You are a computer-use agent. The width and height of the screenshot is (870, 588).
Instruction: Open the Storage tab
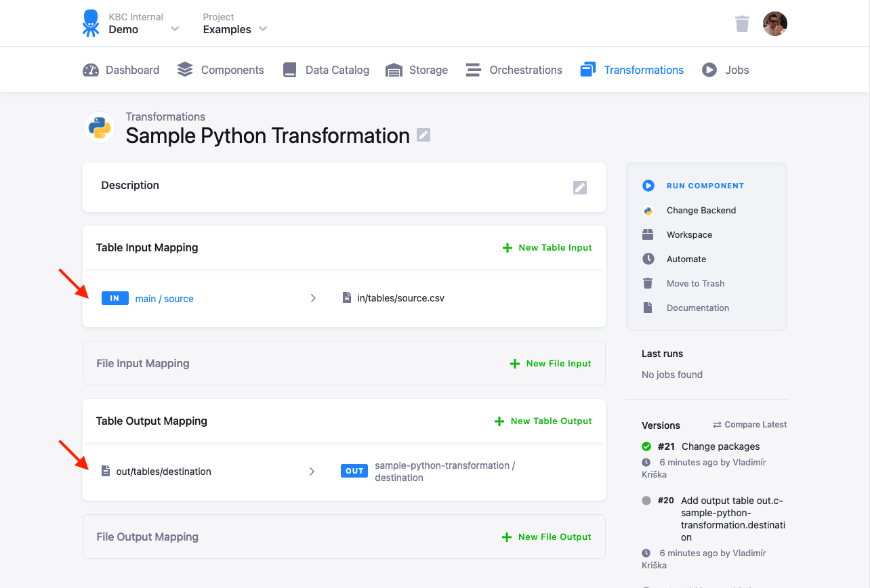[417, 70]
